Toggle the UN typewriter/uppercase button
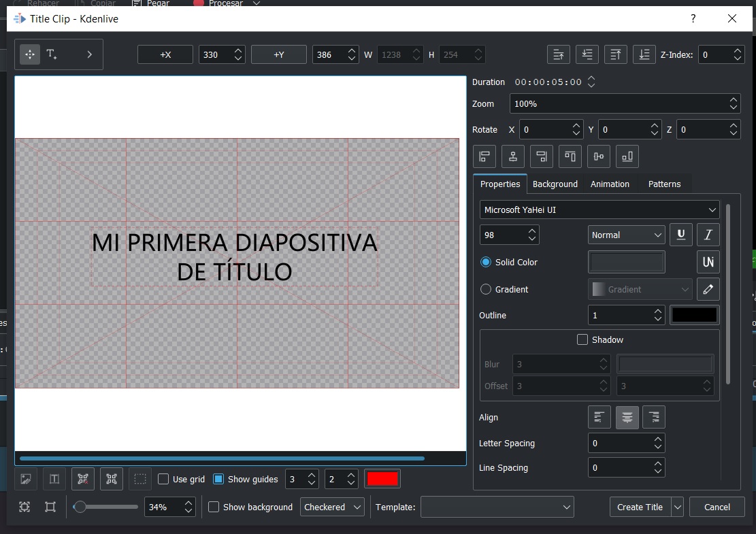The image size is (756, 534). point(708,262)
